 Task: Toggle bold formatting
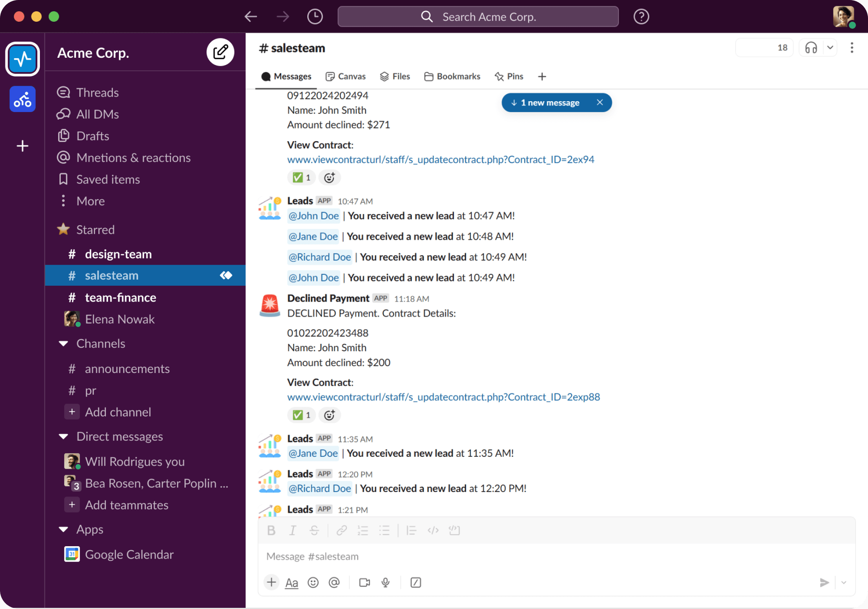point(271,530)
